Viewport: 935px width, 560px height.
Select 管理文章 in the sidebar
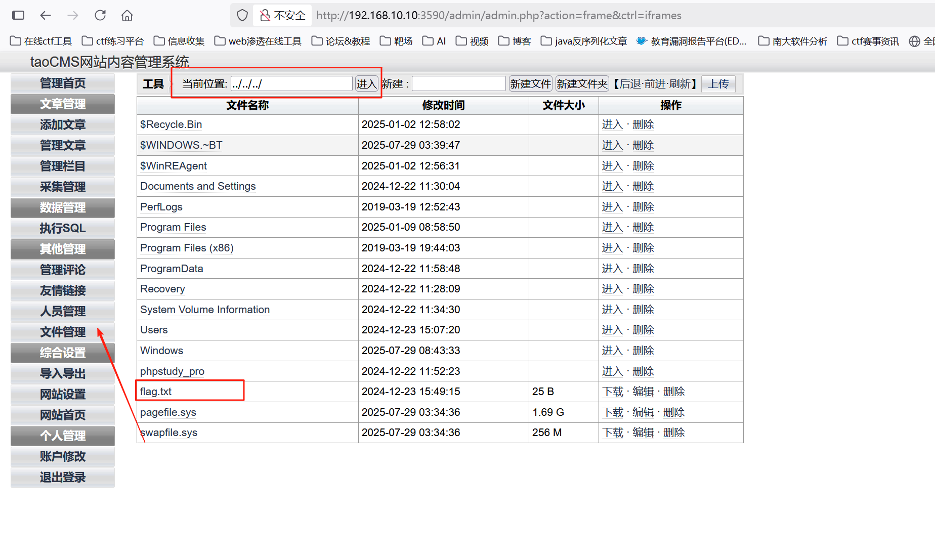click(63, 146)
